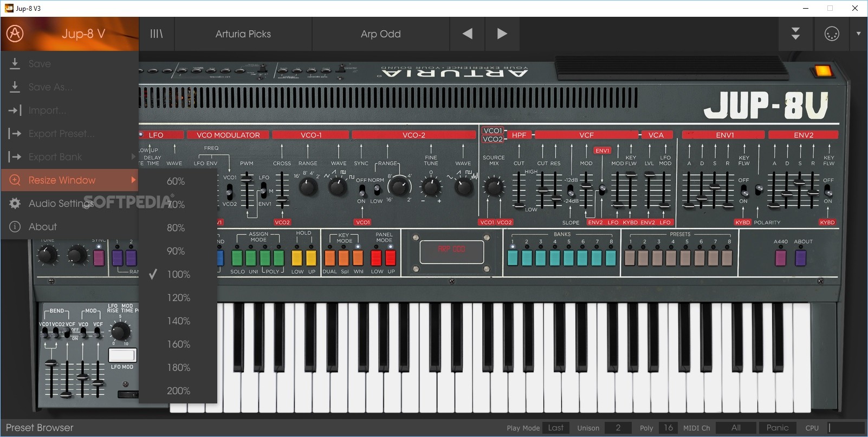Pick the 140% window size

coord(178,321)
